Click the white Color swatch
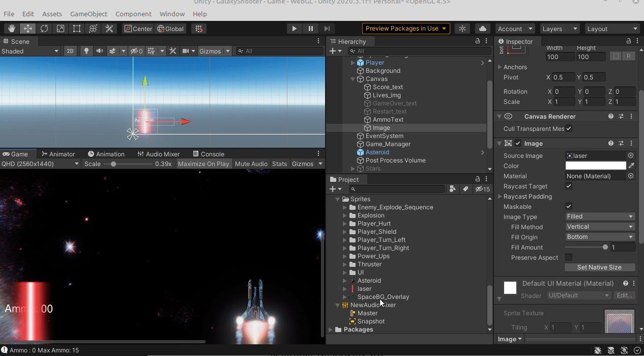 click(595, 166)
